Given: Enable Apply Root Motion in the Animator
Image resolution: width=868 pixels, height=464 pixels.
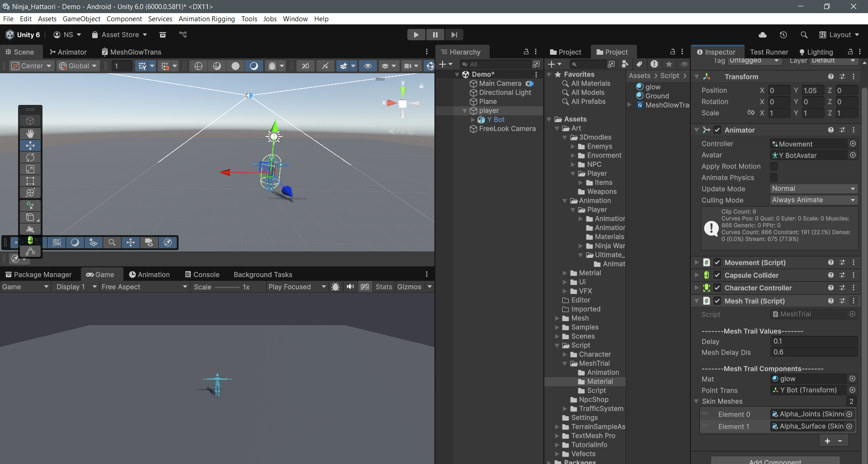Looking at the screenshot, I should click(774, 166).
